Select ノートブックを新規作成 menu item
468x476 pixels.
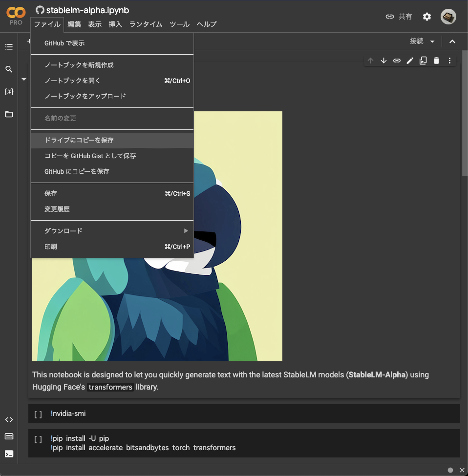tap(112, 65)
